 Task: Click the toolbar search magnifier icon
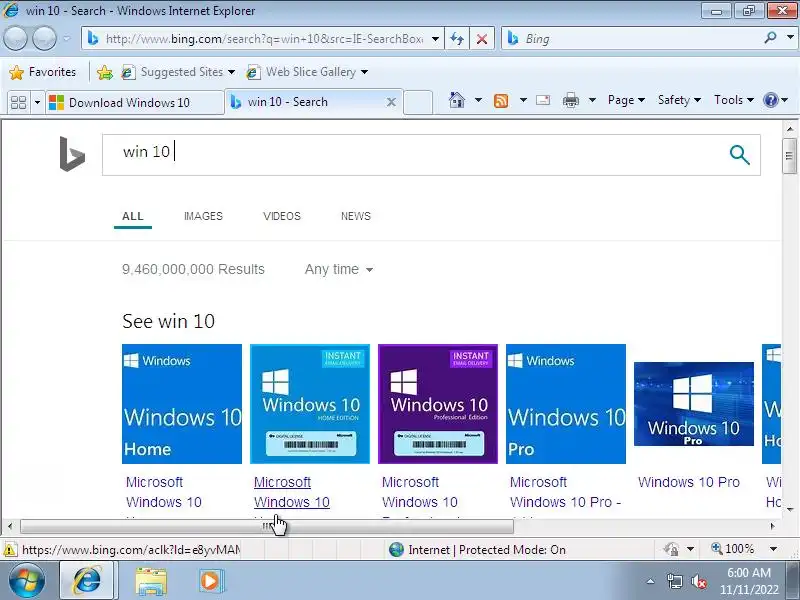click(x=770, y=38)
